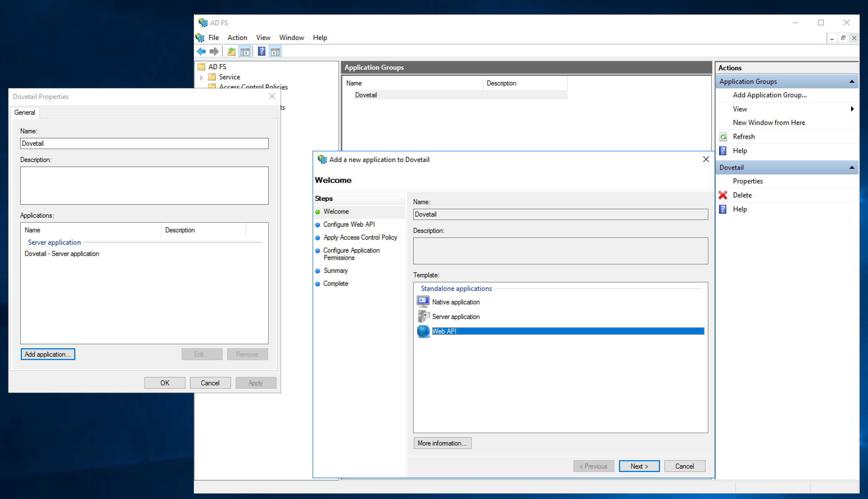
Task: Click the Description box in Dovetail Properties
Action: click(x=144, y=185)
